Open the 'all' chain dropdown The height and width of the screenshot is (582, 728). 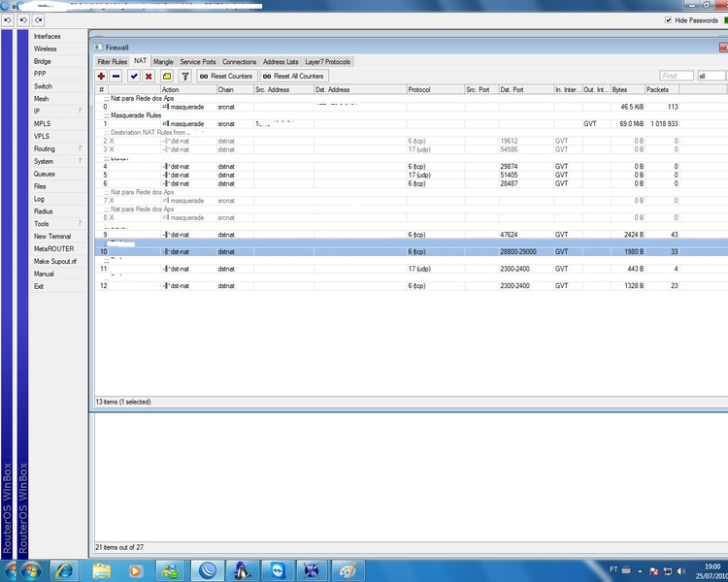tap(711, 76)
